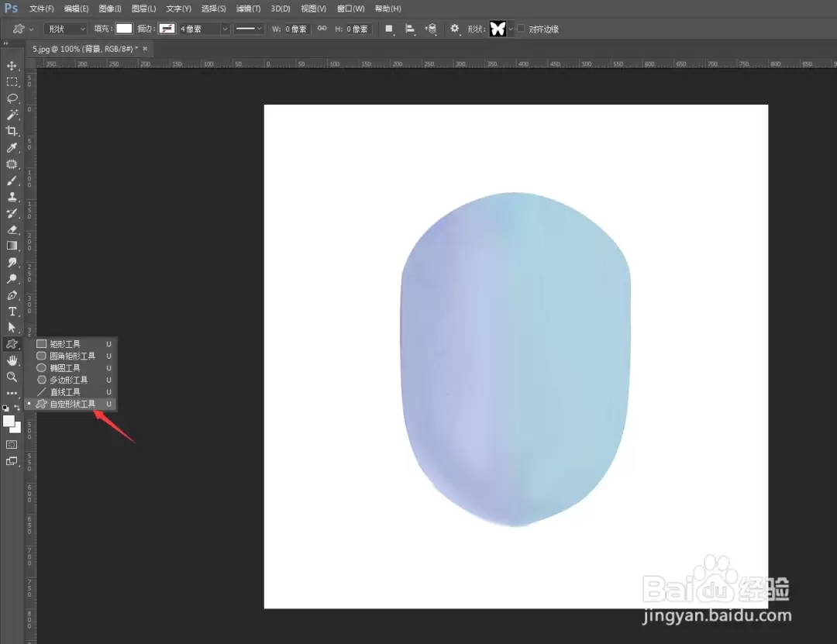
Task: Click the white fill color swatch
Action: (x=124, y=29)
